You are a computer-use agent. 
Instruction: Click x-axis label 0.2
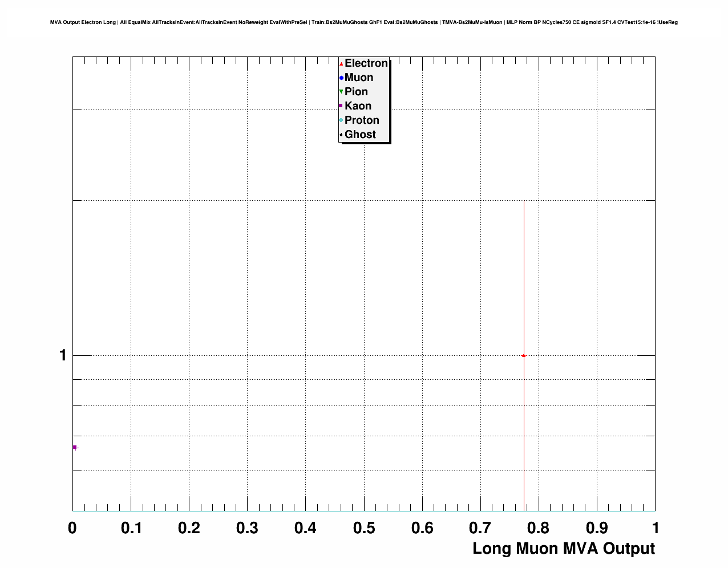pyautogui.click(x=189, y=528)
